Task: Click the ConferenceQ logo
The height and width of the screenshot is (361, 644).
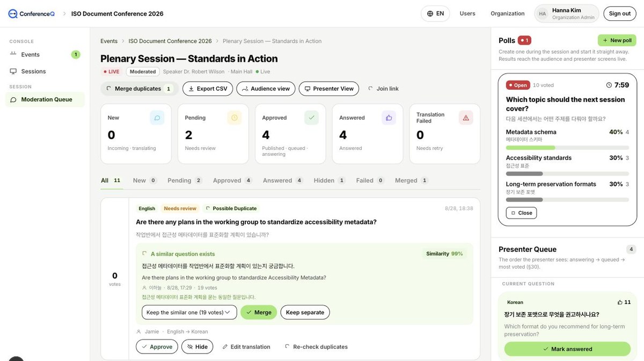Action: pyautogui.click(x=31, y=13)
